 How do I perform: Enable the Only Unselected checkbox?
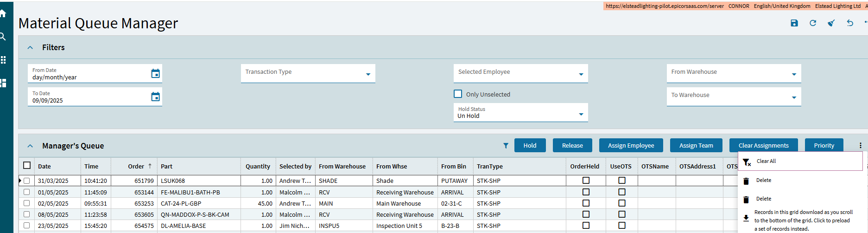pyautogui.click(x=458, y=94)
